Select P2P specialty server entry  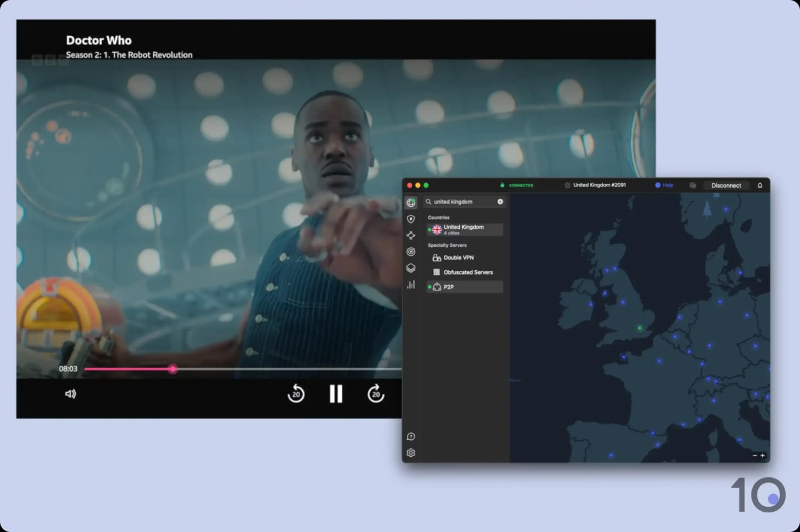point(465,287)
